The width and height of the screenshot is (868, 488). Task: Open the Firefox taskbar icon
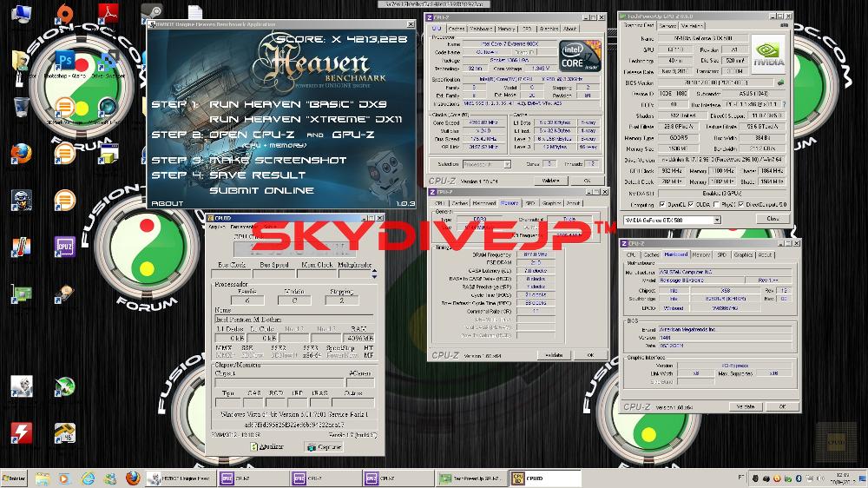[132, 478]
